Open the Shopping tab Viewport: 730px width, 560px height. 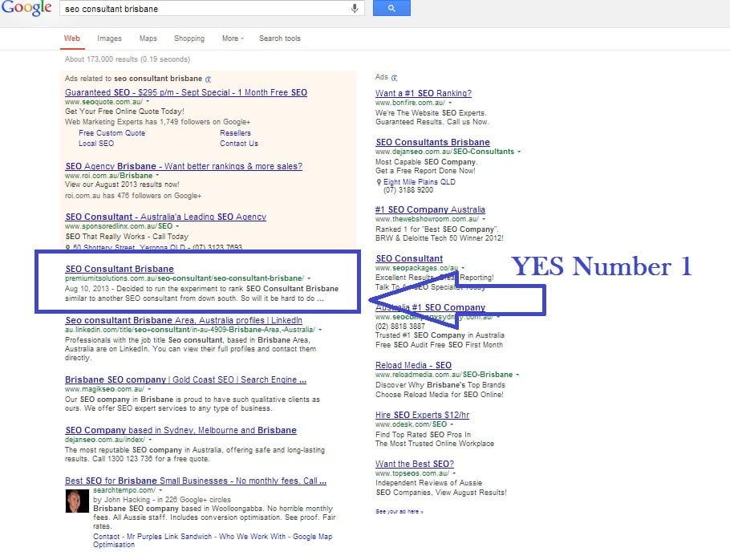click(x=189, y=39)
